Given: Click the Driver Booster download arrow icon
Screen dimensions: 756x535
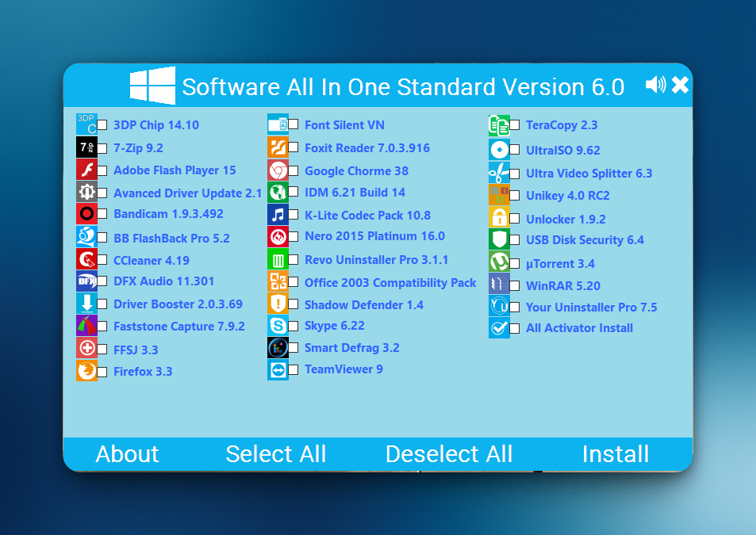Looking at the screenshot, I should [86, 304].
